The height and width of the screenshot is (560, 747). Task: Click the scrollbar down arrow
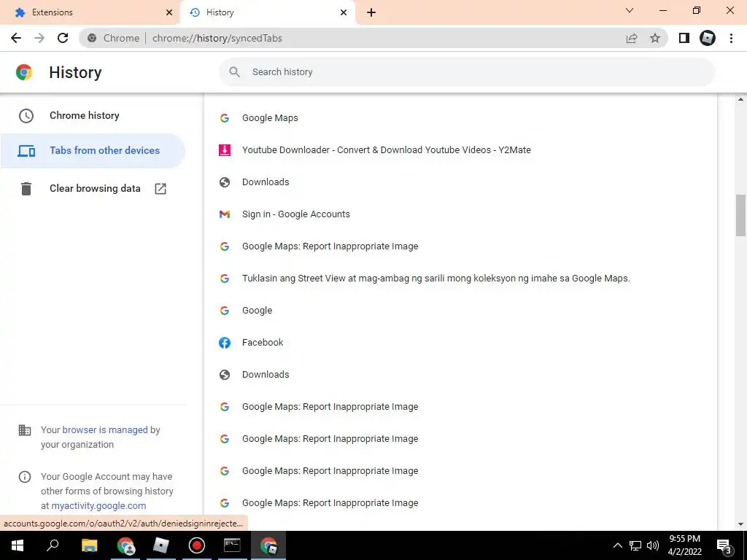tap(740, 524)
